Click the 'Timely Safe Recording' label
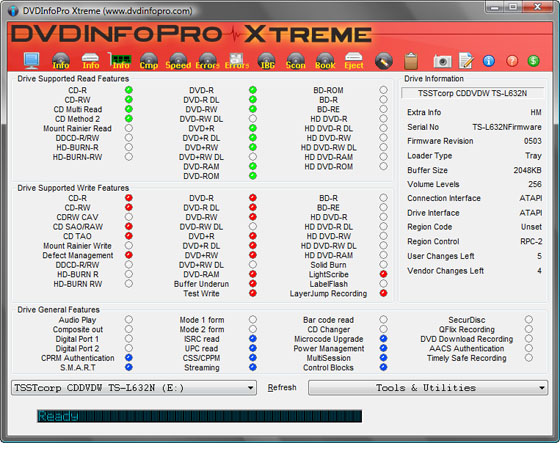 pos(467,358)
